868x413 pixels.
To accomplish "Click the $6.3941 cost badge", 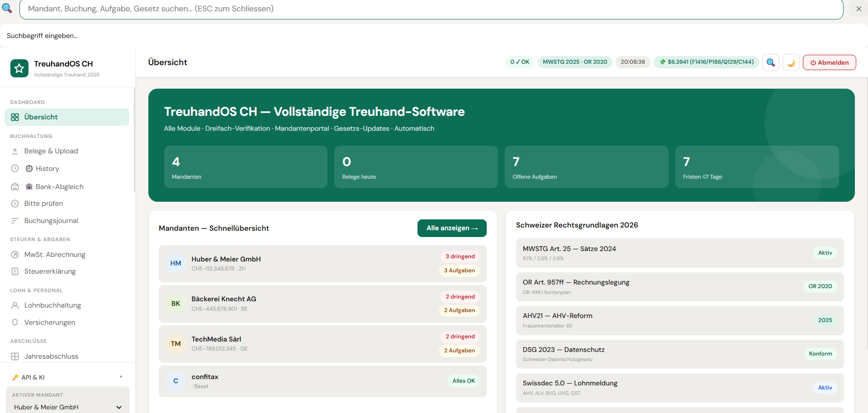I will pyautogui.click(x=707, y=62).
